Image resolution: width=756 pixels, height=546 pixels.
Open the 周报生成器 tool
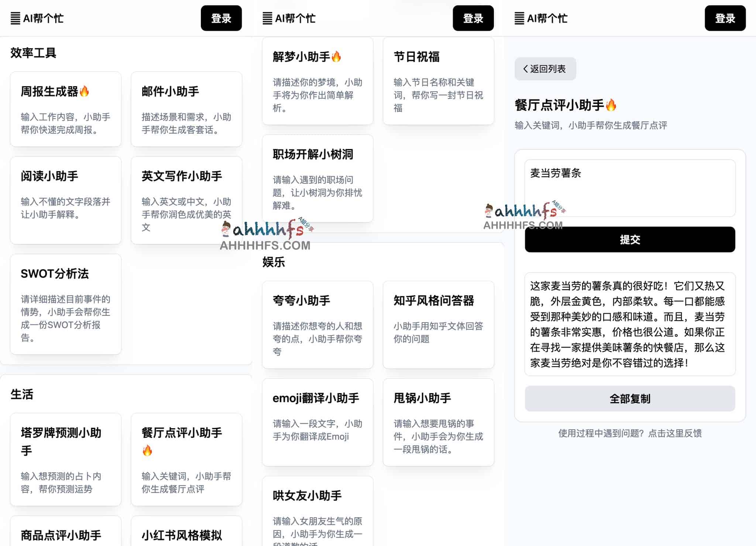click(x=66, y=109)
